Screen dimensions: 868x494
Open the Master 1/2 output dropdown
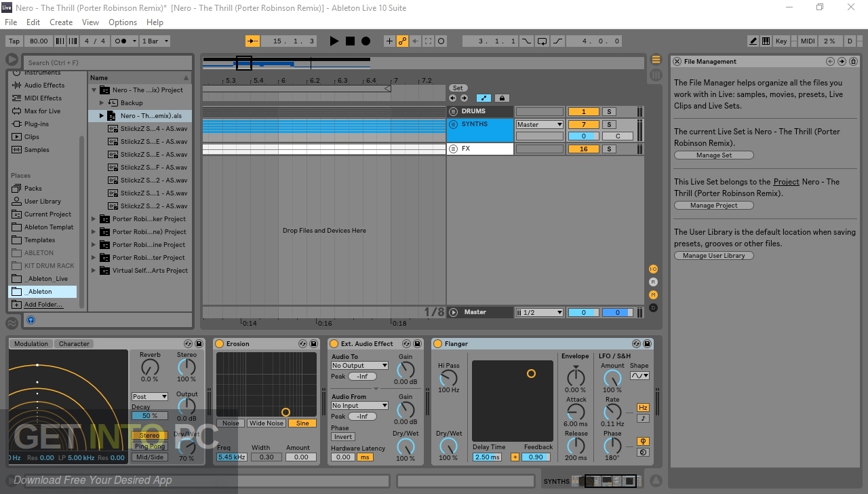[x=539, y=312]
